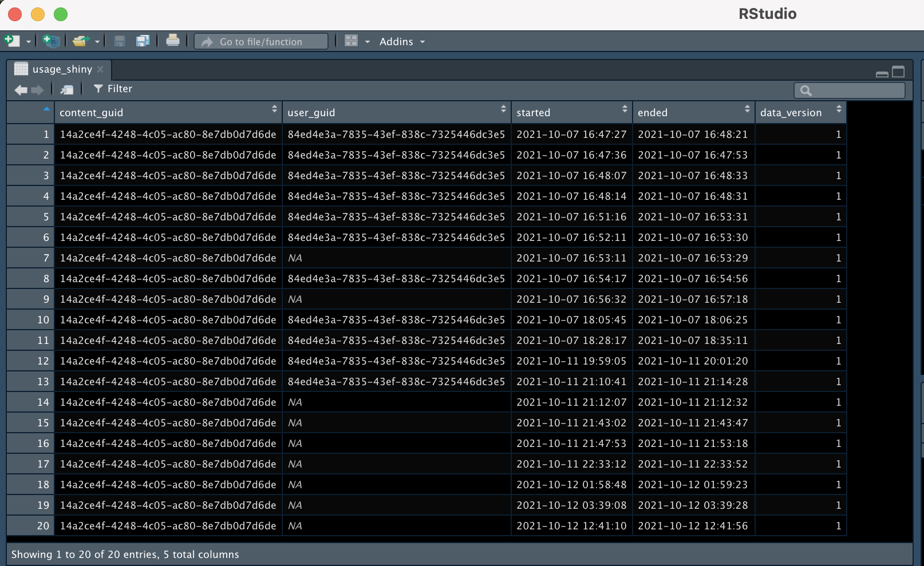
Task: Sort table by content_guid column
Action: tap(166, 112)
